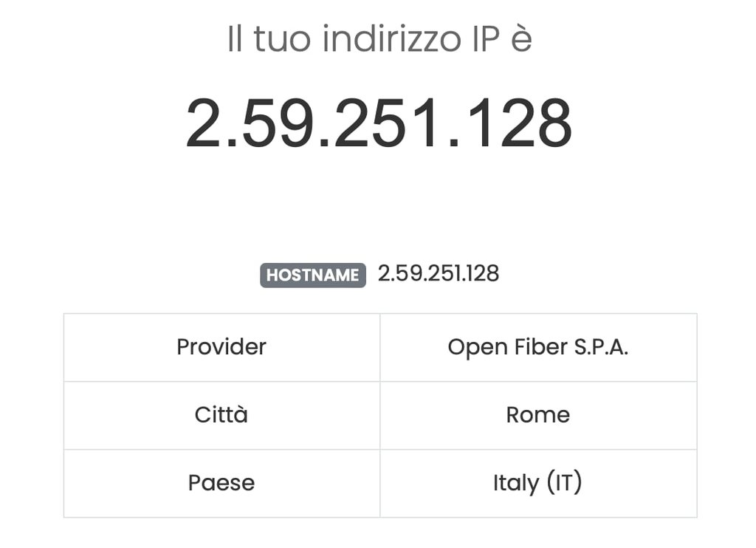Select the Paese label cell
Image resolution: width=756 pixels, height=548 pixels.
coord(221,483)
